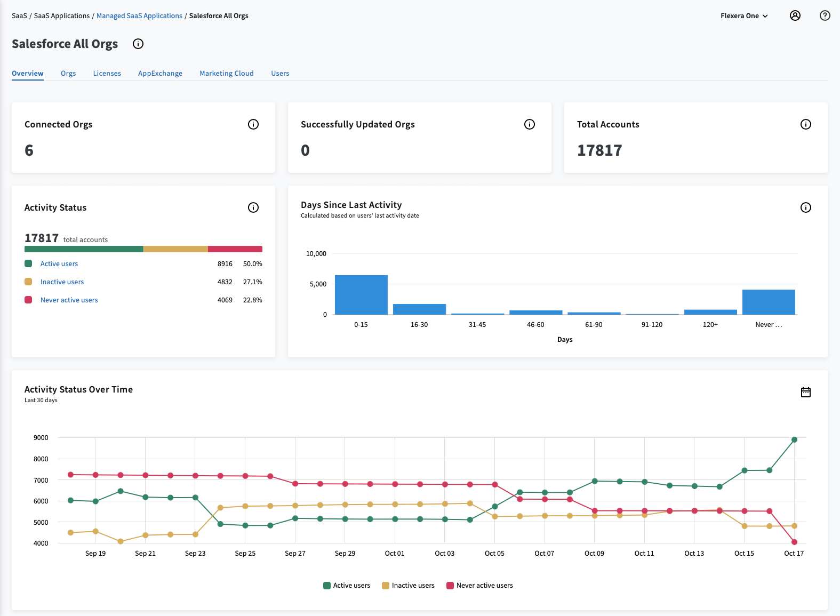Show info for Successfully Updated Orgs card

click(x=529, y=124)
